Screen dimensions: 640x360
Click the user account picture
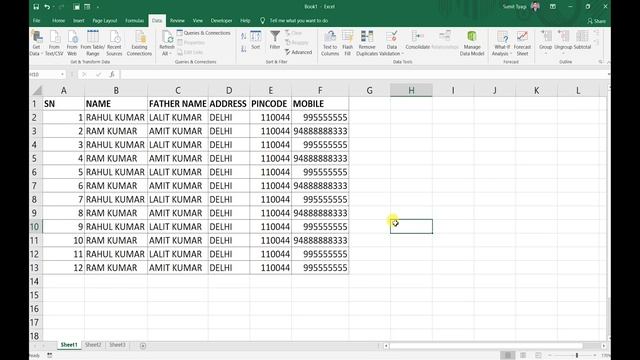(x=535, y=7)
